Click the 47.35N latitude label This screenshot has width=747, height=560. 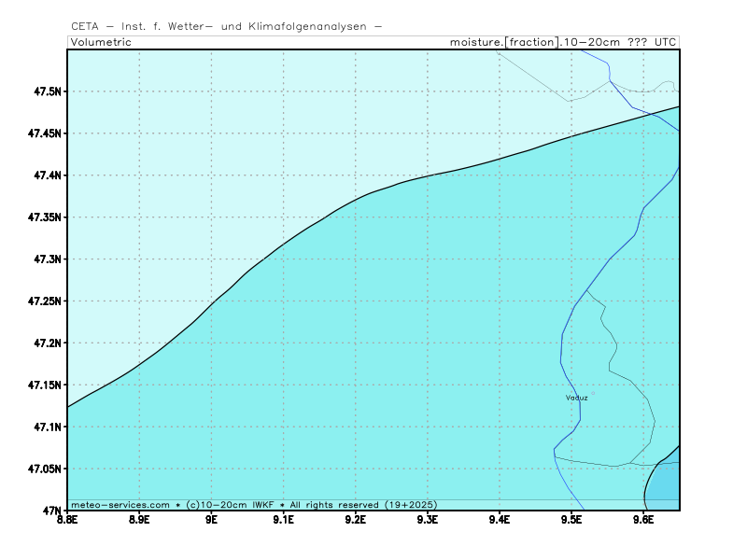[x=45, y=217]
